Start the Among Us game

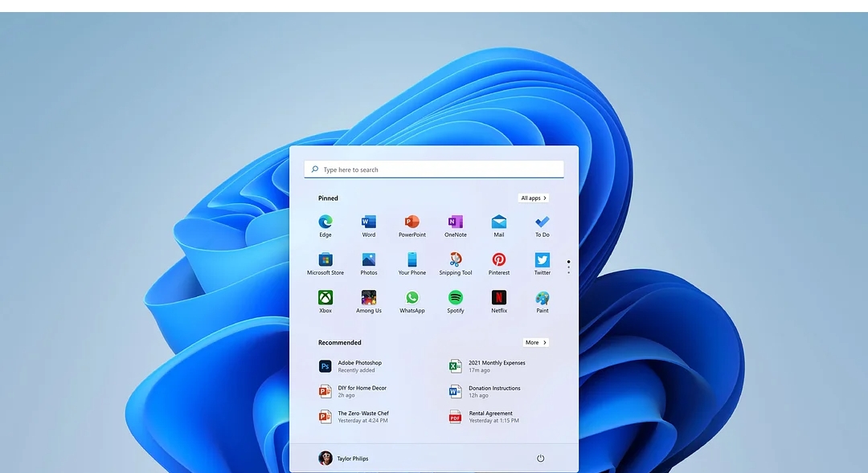pyautogui.click(x=369, y=298)
